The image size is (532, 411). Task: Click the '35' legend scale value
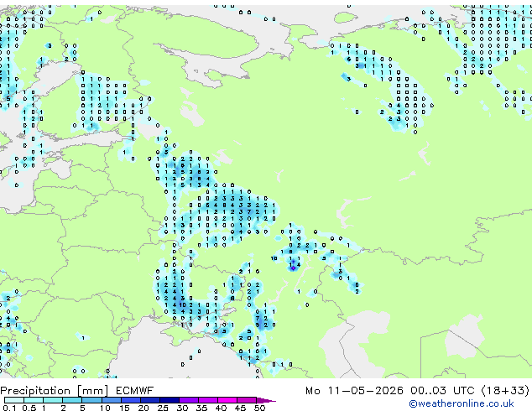[x=202, y=408]
